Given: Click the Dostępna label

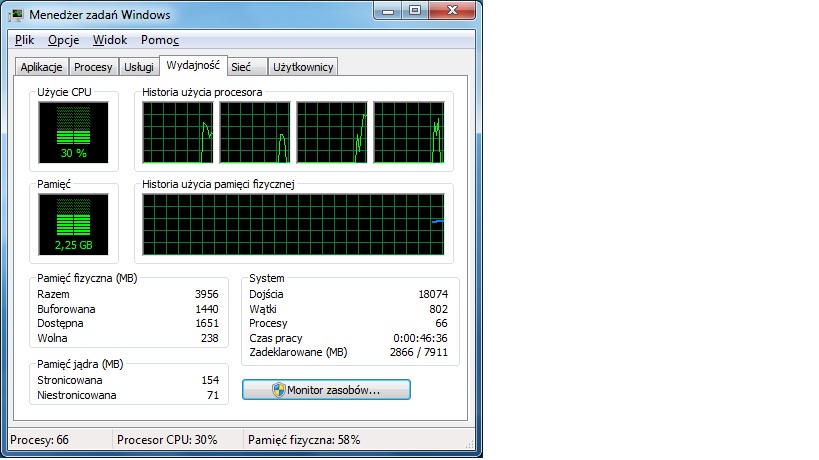Looking at the screenshot, I should point(60,324).
